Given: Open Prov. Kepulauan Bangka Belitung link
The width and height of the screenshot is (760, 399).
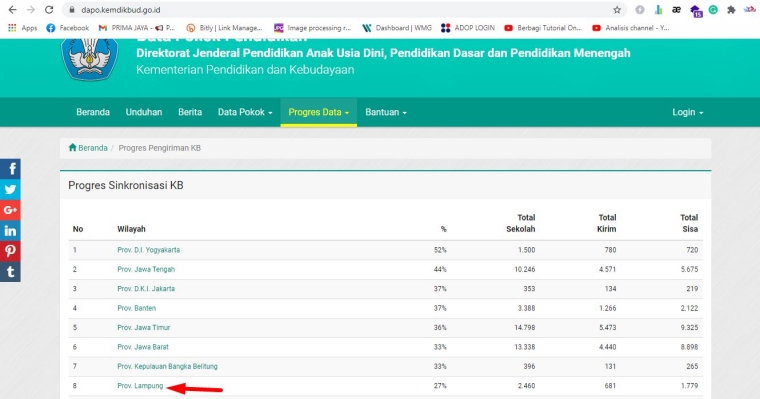Looking at the screenshot, I should point(167,367).
